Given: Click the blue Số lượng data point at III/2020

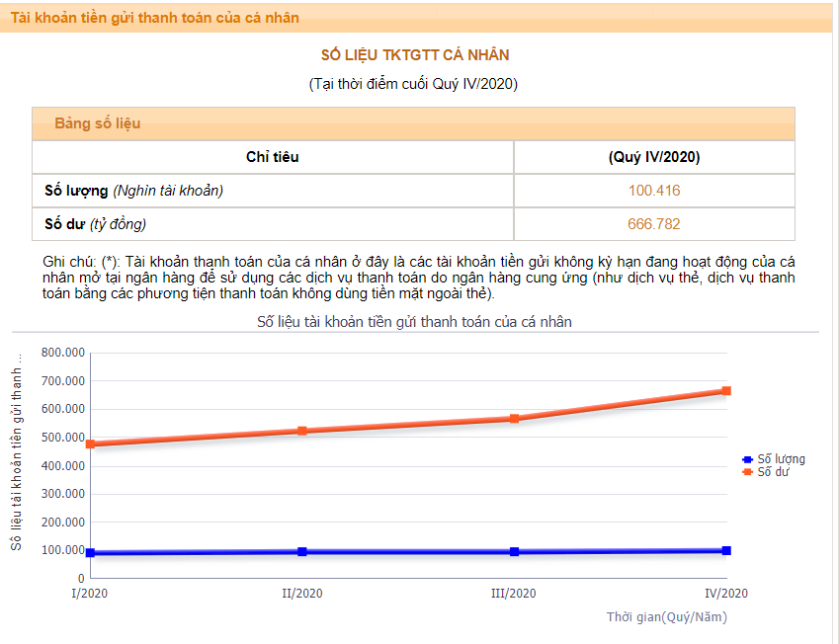Looking at the screenshot, I should (x=514, y=551).
